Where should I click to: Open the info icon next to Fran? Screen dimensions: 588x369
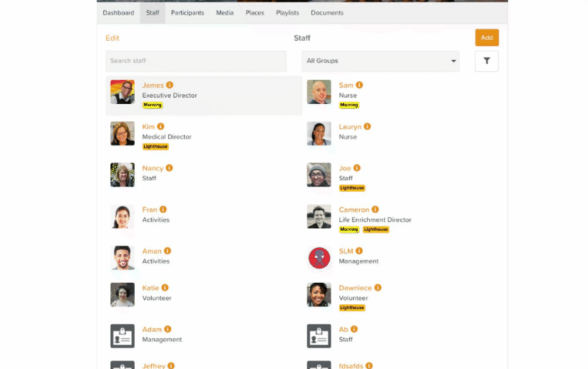pyautogui.click(x=163, y=209)
